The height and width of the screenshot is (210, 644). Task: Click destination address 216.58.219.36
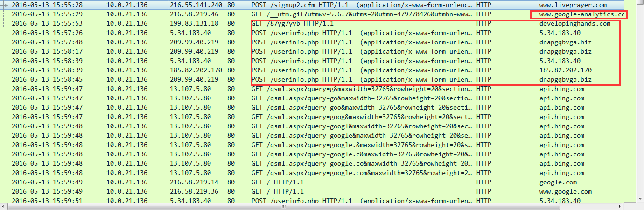pyautogui.click(x=194, y=191)
